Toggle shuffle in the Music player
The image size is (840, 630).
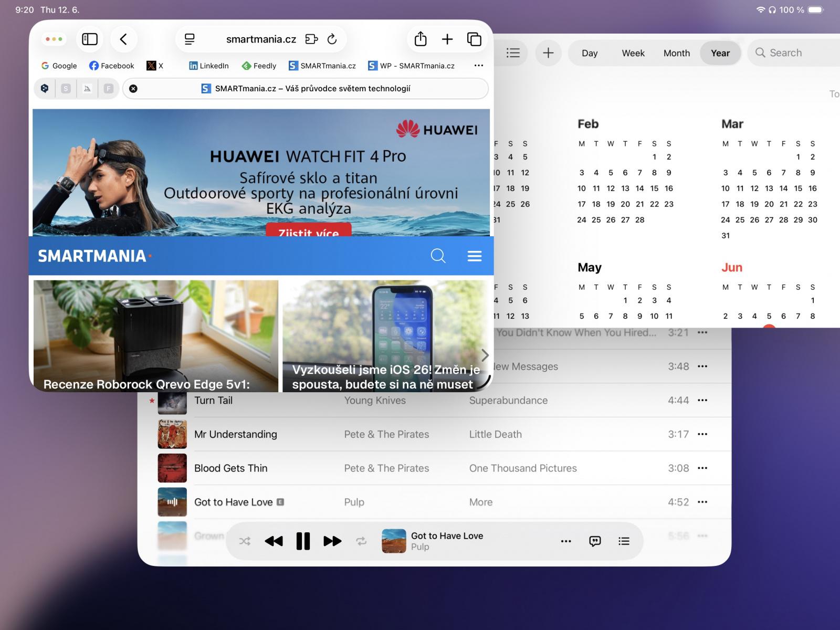[x=245, y=541]
